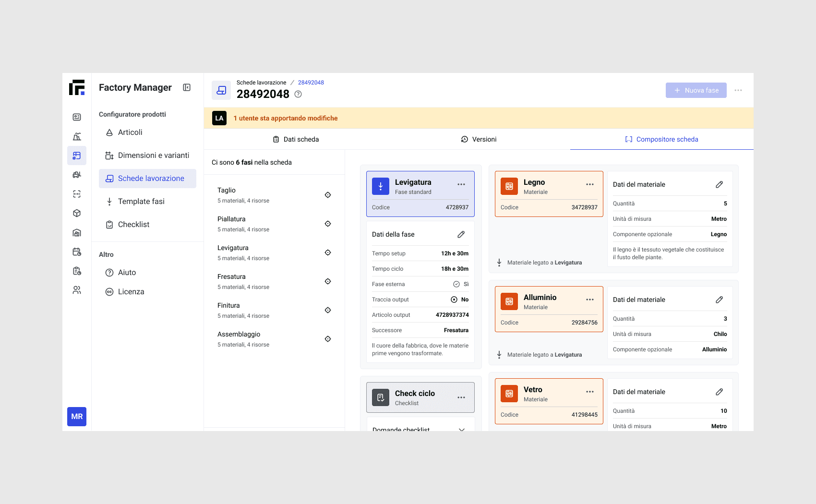816x504 pixels.
Task: Open the Alluminio card three-dot menu
Action: [590, 300]
